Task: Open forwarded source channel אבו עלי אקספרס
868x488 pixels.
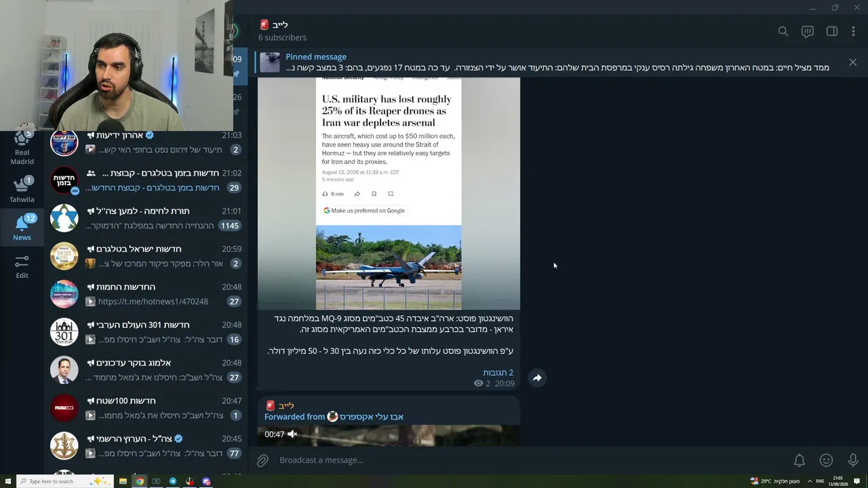Action: (x=371, y=417)
